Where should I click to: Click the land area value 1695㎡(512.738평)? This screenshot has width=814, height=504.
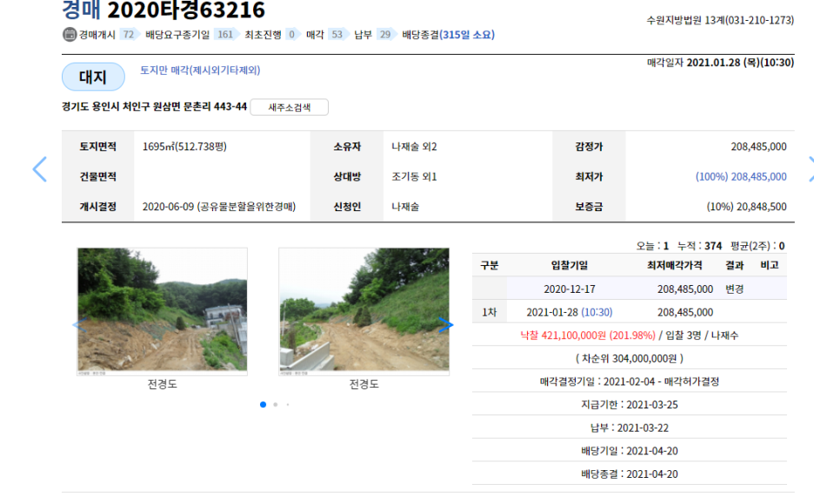(185, 147)
